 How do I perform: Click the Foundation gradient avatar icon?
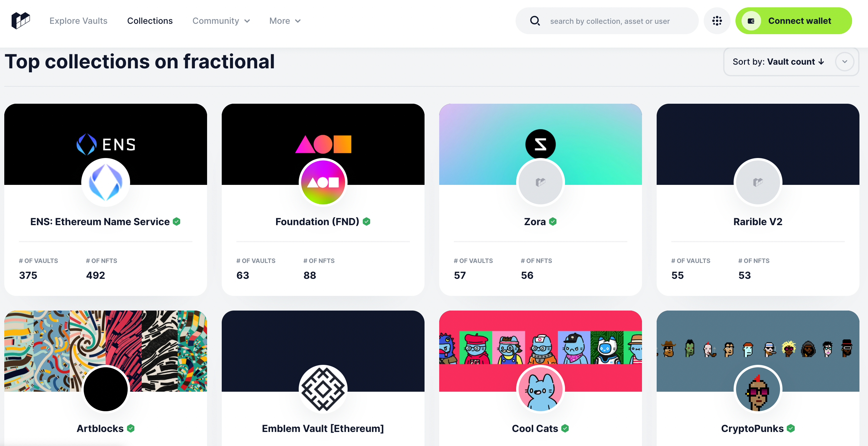[x=323, y=182]
